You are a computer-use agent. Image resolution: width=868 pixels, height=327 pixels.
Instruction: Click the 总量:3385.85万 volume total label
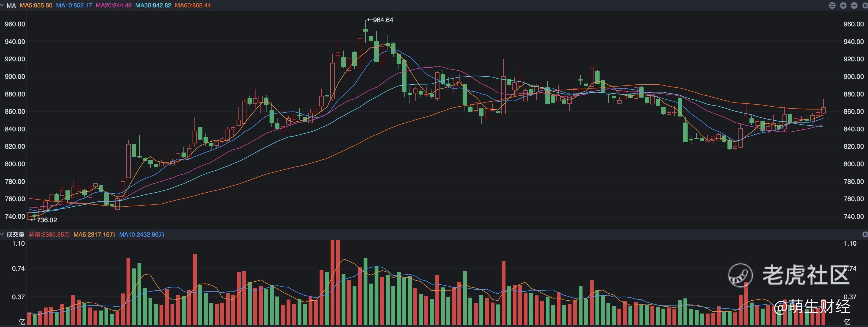[49, 234]
